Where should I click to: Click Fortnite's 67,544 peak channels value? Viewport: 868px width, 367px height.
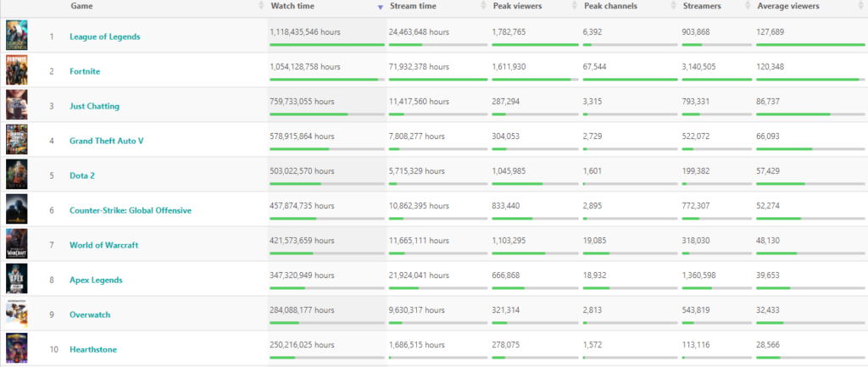(x=598, y=66)
